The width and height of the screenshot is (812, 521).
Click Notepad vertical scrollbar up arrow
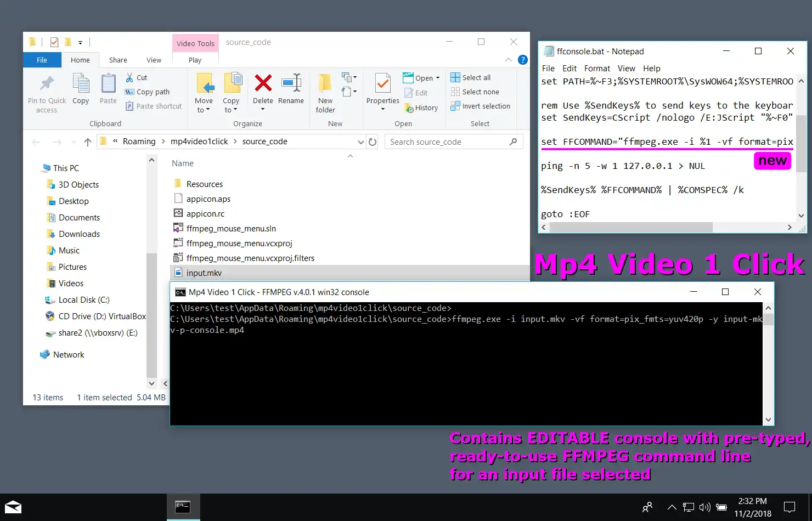click(x=801, y=81)
